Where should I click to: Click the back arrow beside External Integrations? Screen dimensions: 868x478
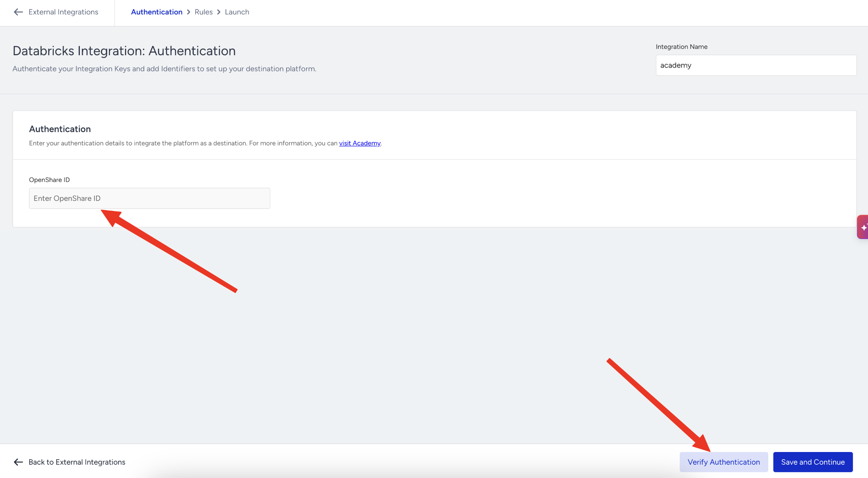click(18, 12)
